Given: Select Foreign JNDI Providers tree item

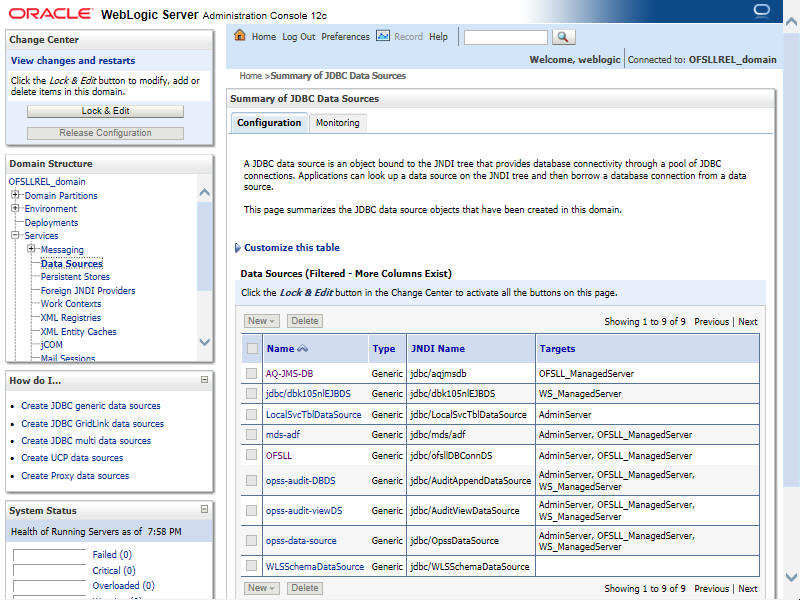Looking at the screenshot, I should pos(88,290).
